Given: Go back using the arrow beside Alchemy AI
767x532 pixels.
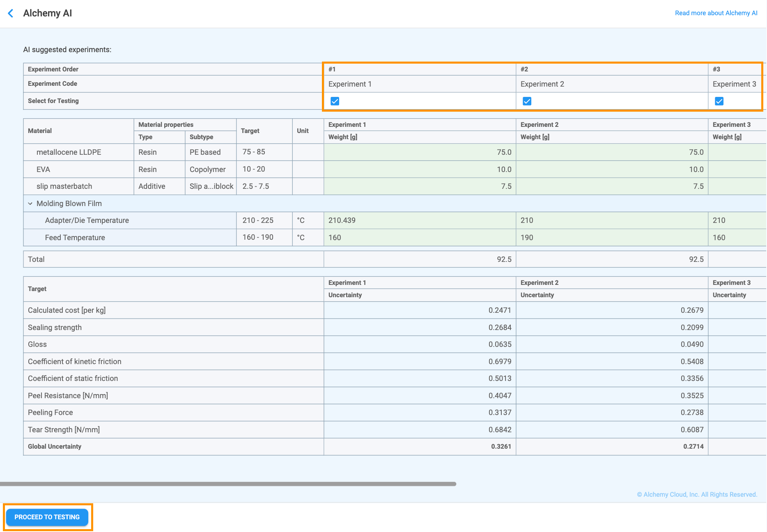Looking at the screenshot, I should point(11,13).
